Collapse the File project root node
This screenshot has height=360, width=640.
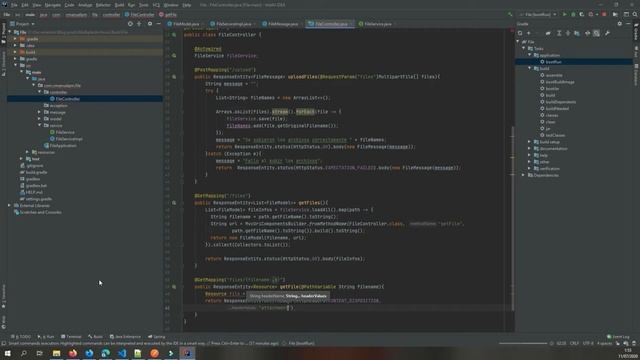(x=10, y=32)
